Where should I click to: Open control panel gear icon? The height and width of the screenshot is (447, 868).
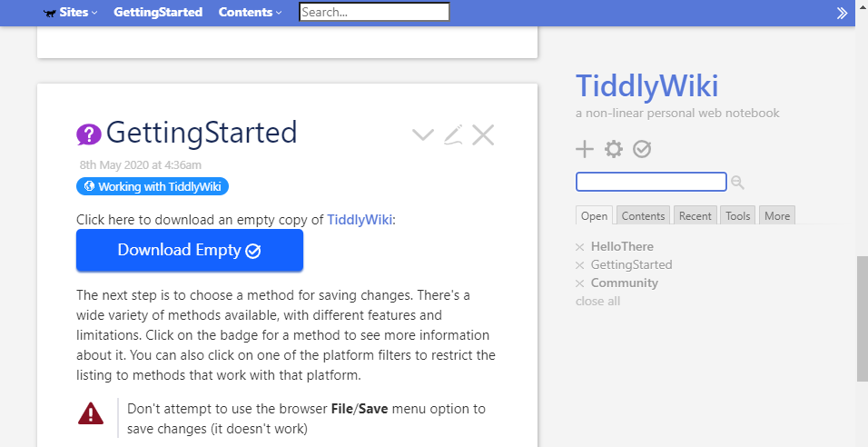(x=614, y=149)
